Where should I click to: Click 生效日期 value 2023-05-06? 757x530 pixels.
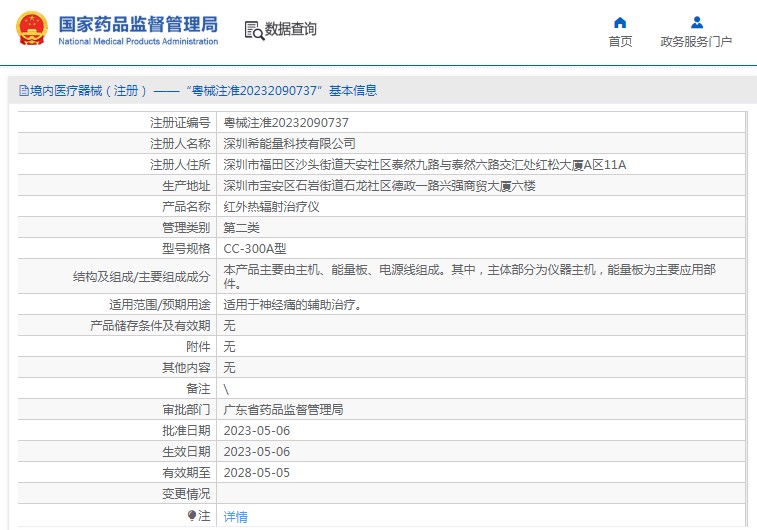[257, 451]
